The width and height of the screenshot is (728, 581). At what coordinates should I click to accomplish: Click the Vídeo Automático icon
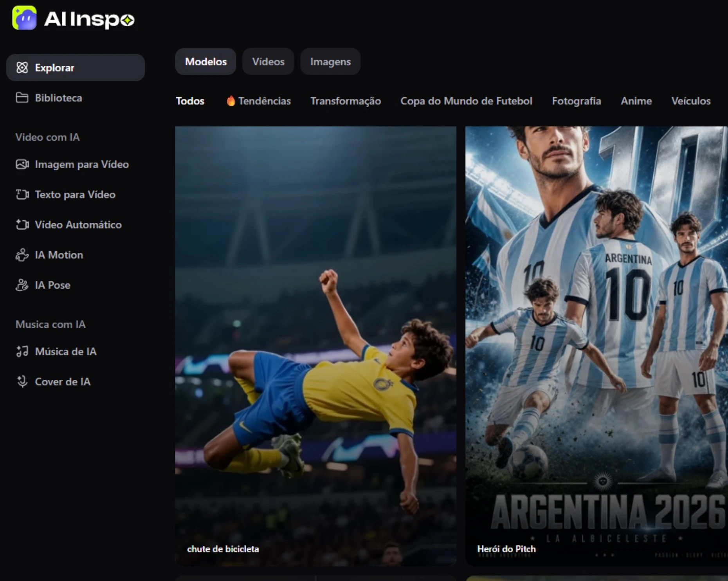22,224
